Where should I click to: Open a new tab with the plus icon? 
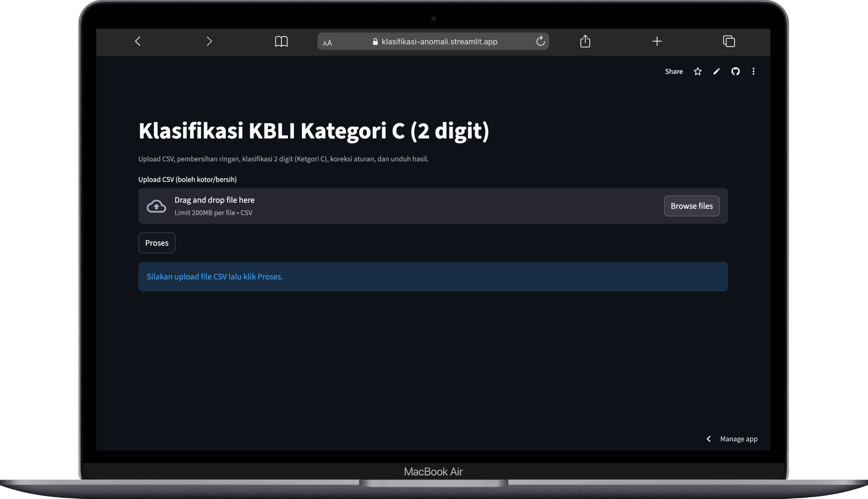(x=657, y=41)
